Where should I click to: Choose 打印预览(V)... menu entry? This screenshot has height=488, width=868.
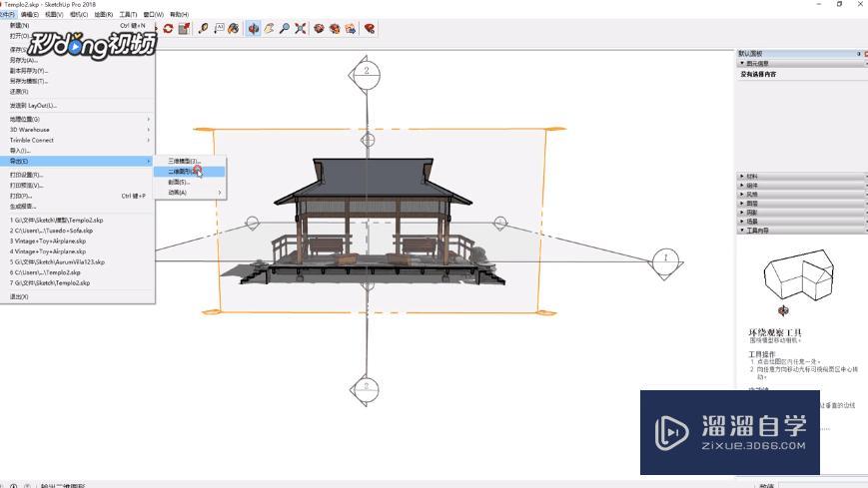pyautogui.click(x=78, y=186)
